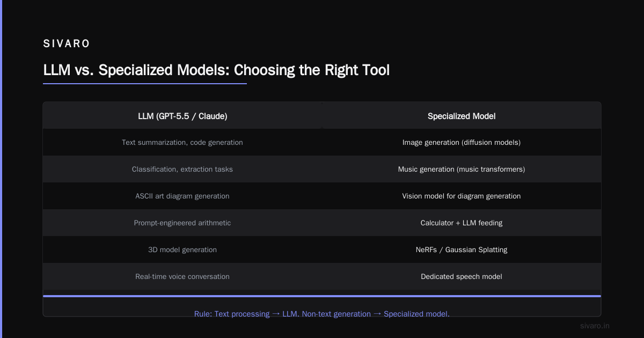Click the purple underline beneath the title
Screen dimensions: 644x338
point(145,83)
